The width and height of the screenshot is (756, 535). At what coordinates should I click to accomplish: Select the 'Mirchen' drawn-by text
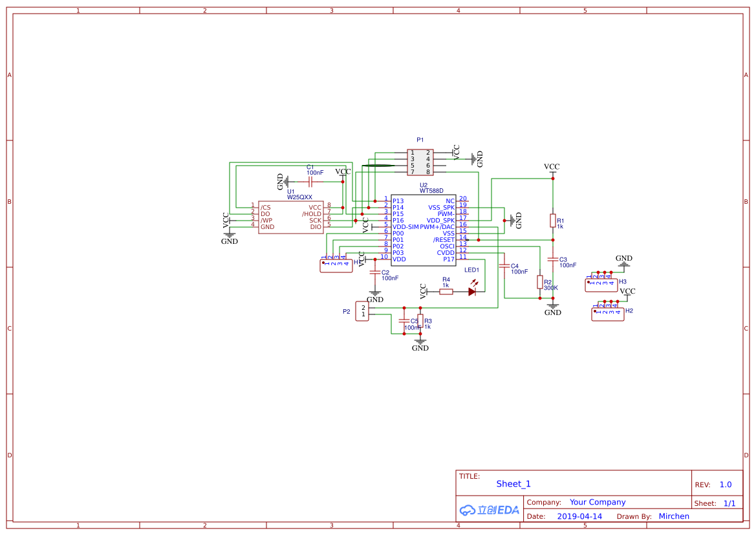(674, 516)
